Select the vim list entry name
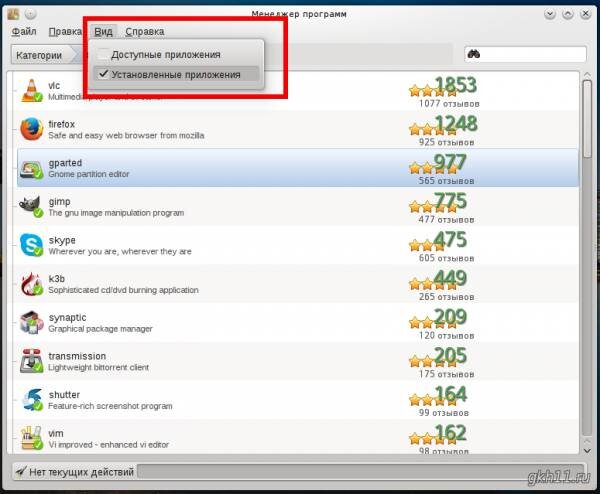Screen dimensions: 600x494 (56, 434)
